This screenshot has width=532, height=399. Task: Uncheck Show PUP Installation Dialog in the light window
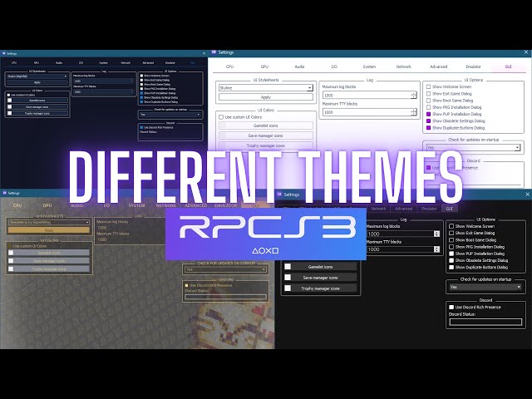point(429,114)
